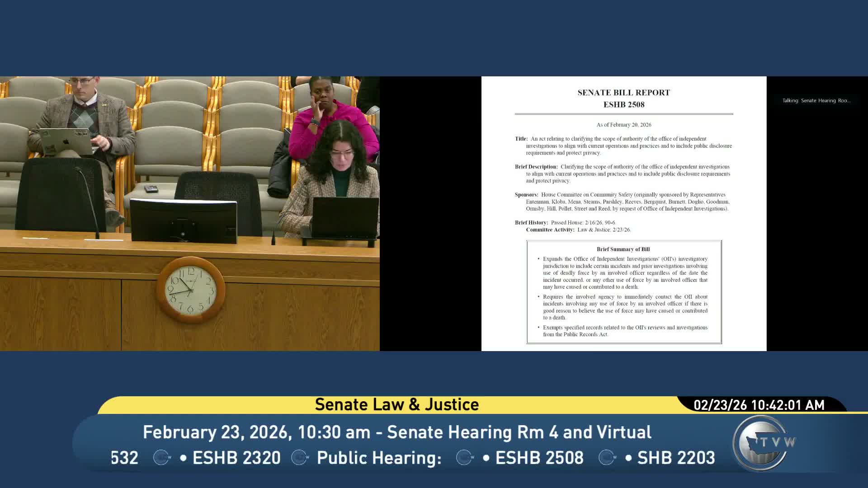
Task: Click the 02/23/26 timestamp display
Action: click(759, 405)
